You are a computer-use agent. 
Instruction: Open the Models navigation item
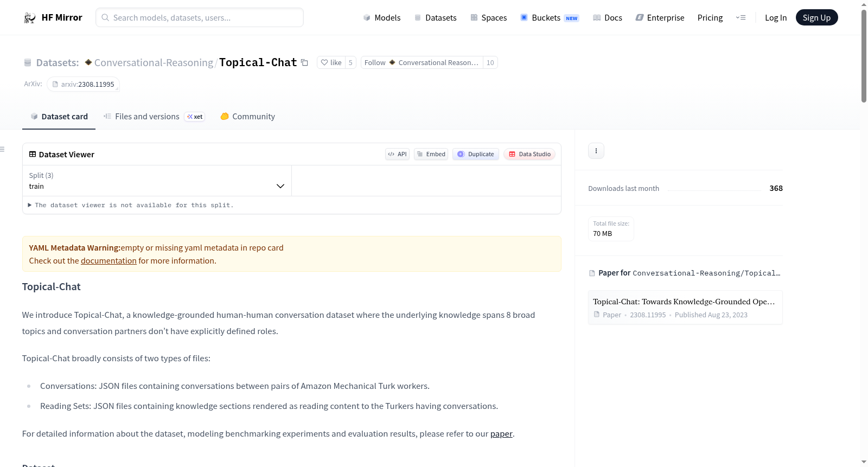(x=382, y=18)
